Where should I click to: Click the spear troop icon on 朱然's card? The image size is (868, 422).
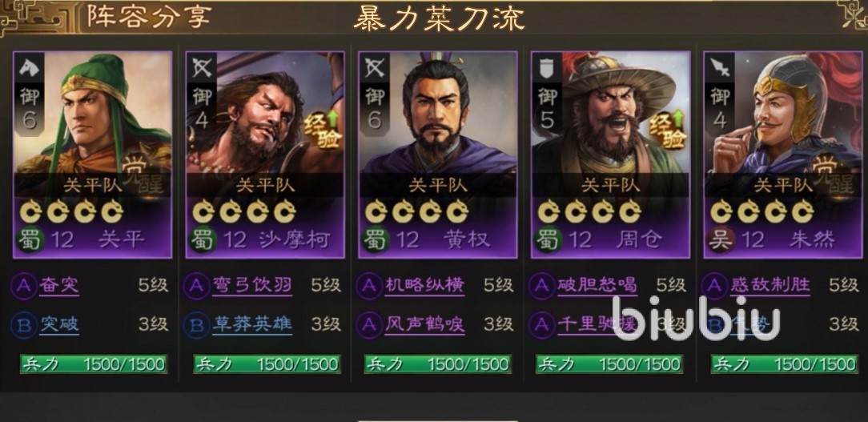pyautogui.click(x=719, y=67)
